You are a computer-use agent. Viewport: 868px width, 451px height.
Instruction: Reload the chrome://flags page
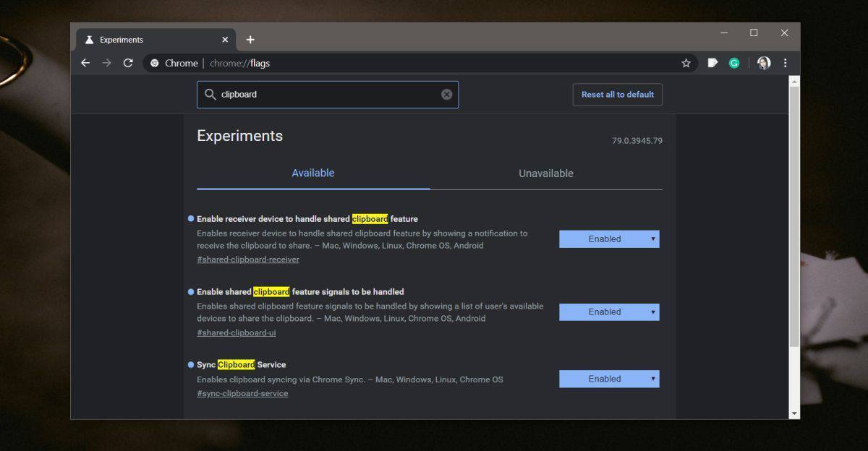coord(128,63)
